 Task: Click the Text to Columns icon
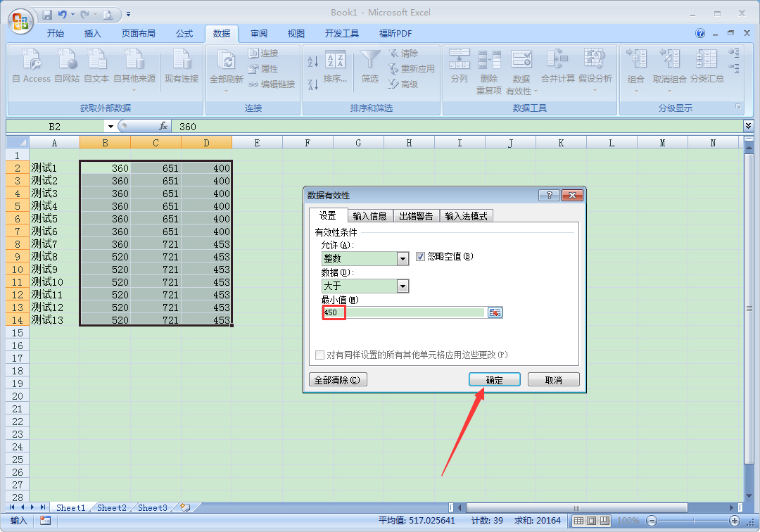point(459,65)
